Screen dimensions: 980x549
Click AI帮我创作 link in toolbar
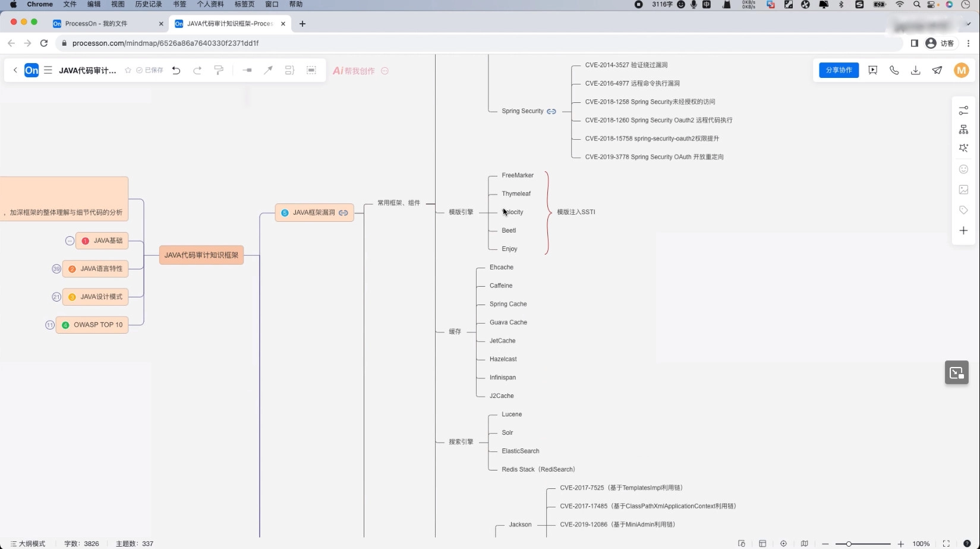354,71
